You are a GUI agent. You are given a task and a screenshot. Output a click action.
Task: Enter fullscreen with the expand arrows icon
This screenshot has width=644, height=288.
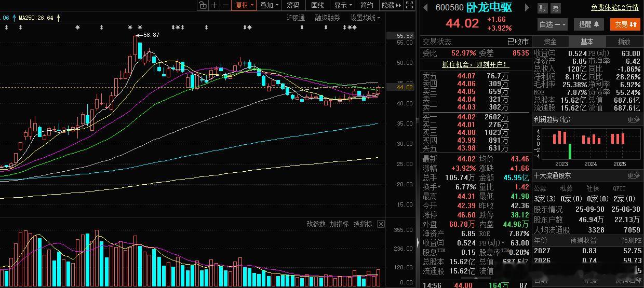[x=409, y=5]
